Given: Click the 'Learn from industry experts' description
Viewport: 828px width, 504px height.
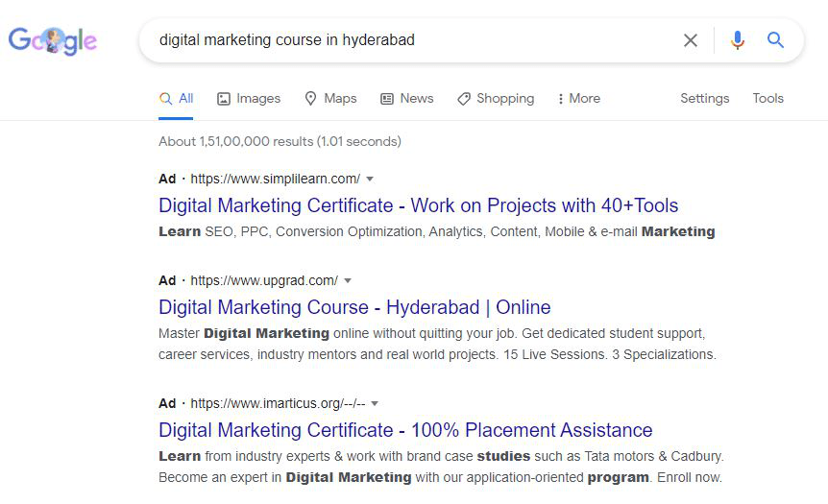Looking at the screenshot, I should tap(441, 468).
